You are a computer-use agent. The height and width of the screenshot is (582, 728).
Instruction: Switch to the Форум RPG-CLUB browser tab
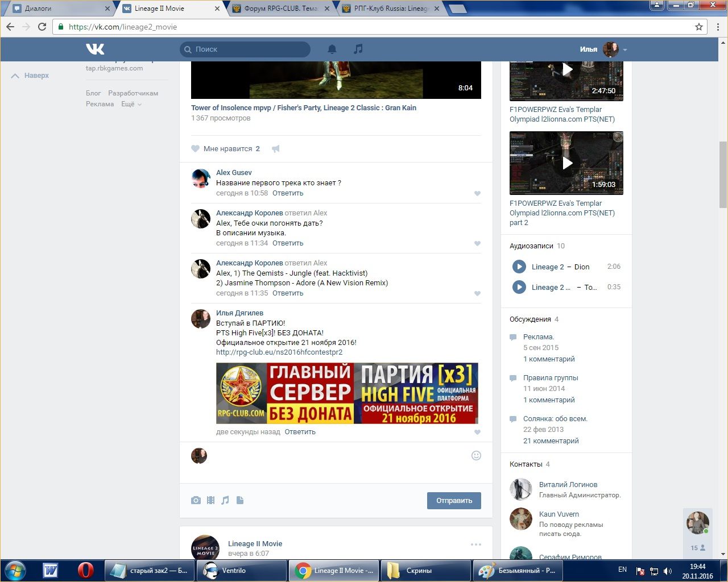(280, 9)
